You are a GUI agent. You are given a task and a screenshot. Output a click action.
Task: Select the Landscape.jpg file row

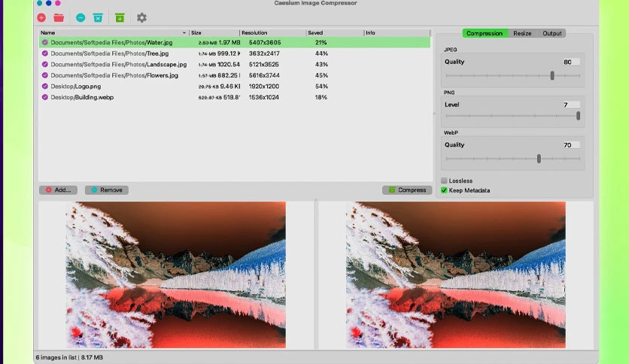[235, 64]
